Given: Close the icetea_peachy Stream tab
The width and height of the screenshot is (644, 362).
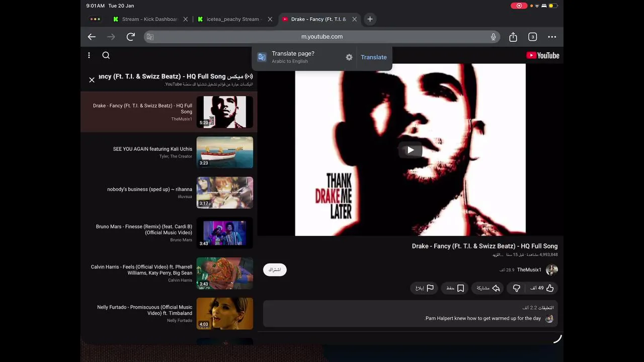Looking at the screenshot, I should click(270, 19).
